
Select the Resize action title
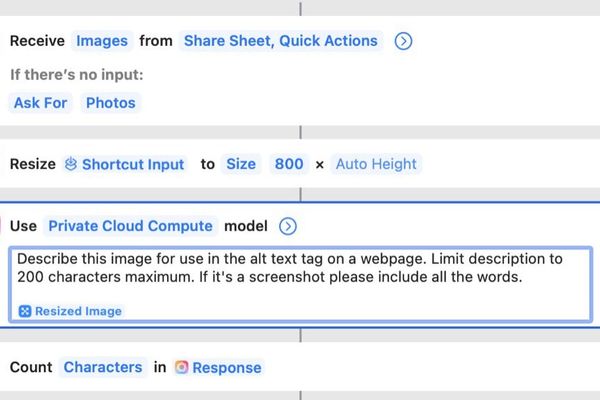[x=32, y=164]
